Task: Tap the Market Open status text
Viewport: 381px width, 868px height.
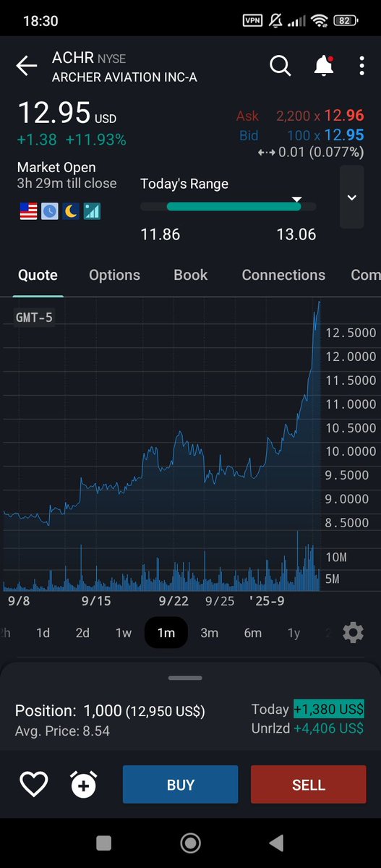Action: click(x=56, y=167)
